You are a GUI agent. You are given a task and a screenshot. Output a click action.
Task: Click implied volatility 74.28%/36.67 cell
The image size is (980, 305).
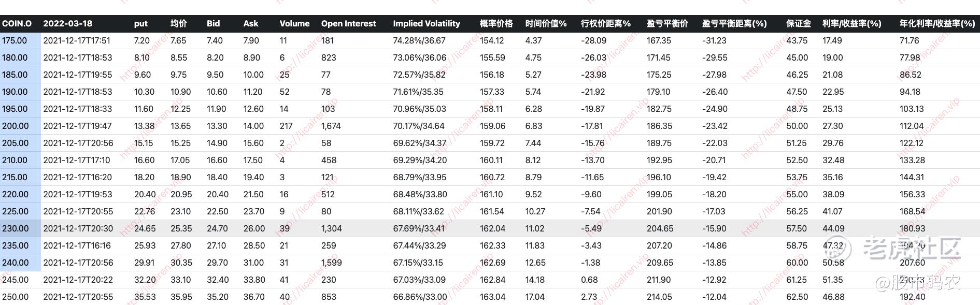click(419, 40)
